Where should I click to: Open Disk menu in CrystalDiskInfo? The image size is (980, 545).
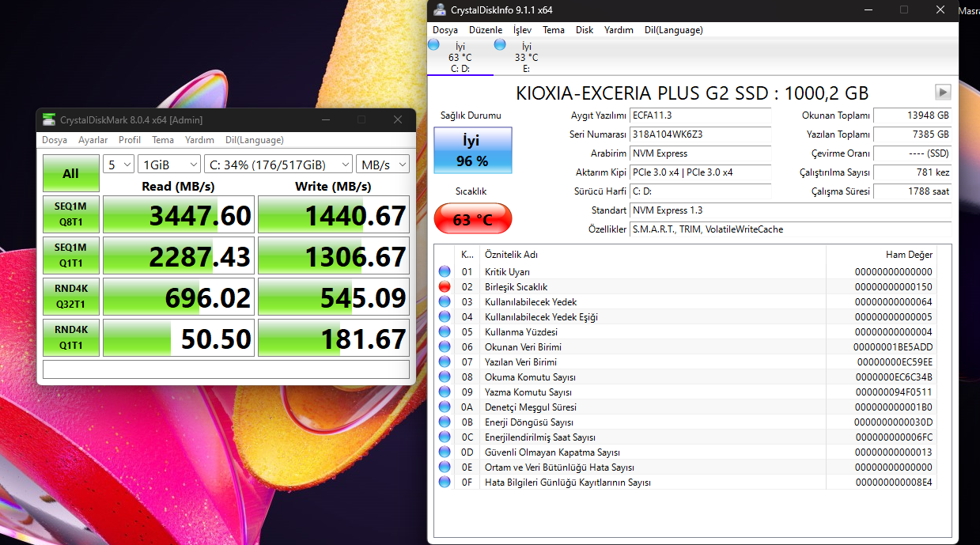(585, 30)
